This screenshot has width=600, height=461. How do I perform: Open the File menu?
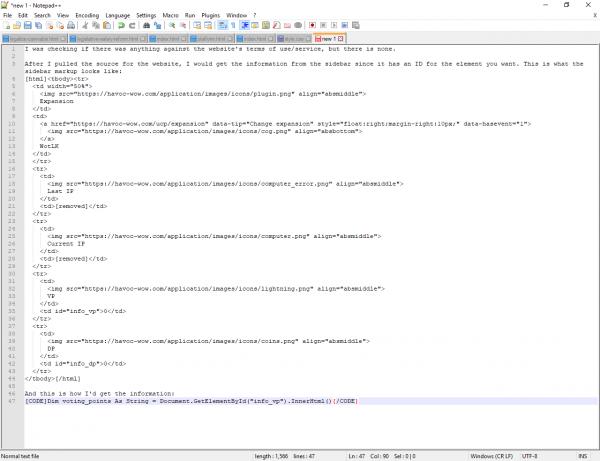tap(7, 15)
